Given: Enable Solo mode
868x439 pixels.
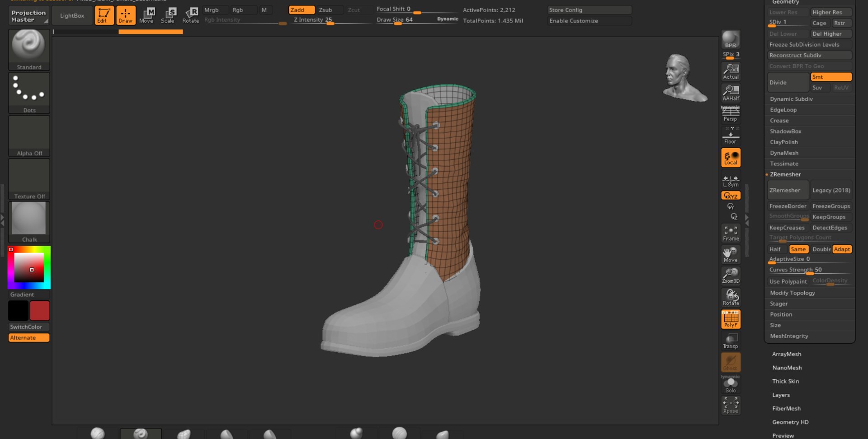Looking at the screenshot, I should click(x=731, y=384).
